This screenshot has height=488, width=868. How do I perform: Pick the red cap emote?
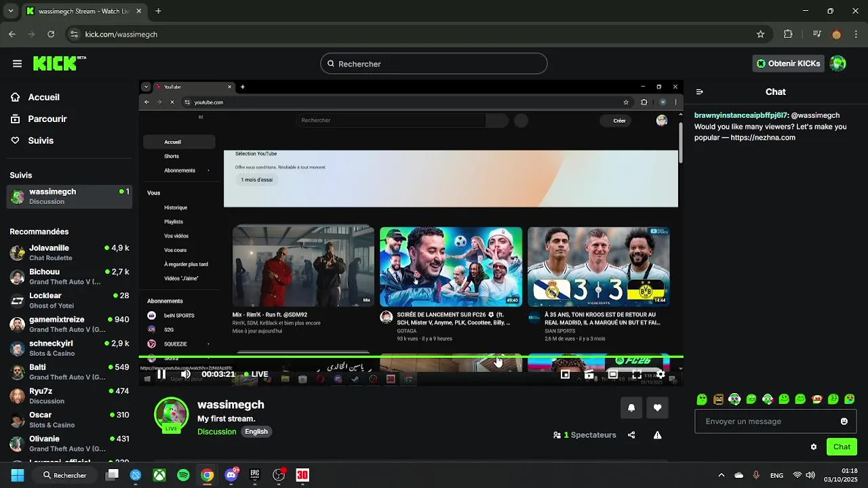pyautogui.click(x=816, y=399)
